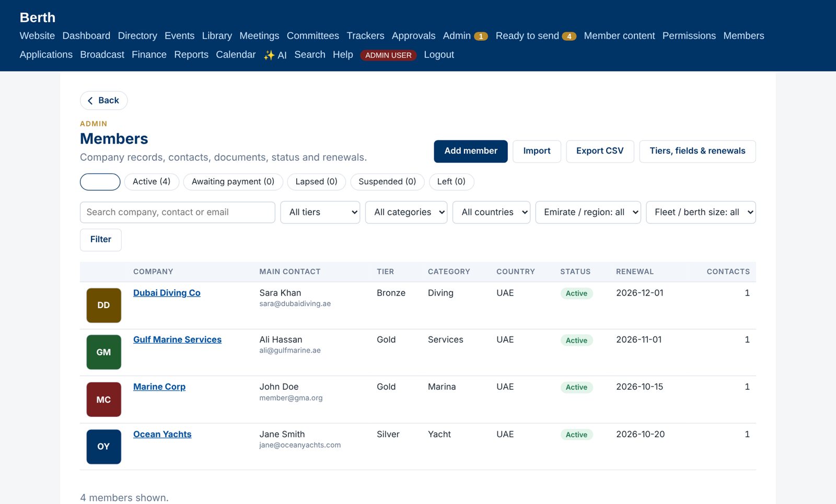Click the Active status badge for Ocean Yachts
This screenshot has height=504, width=836.
[576, 435]
